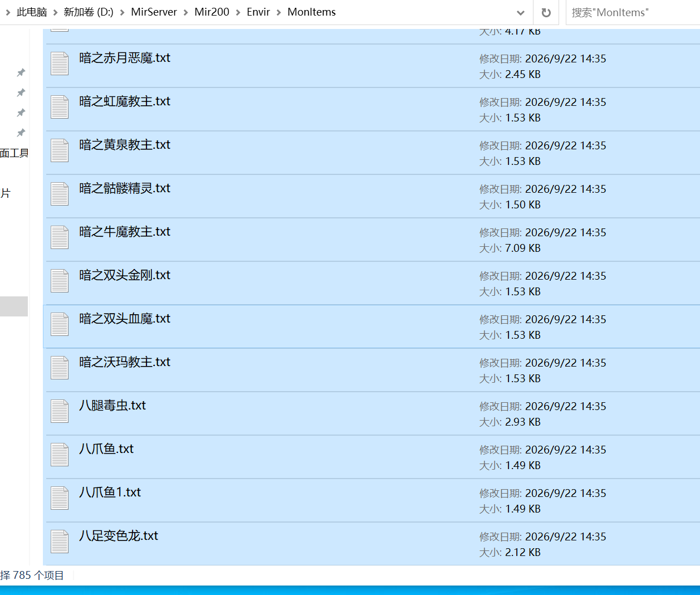700x595 pixels.
Task: Go to Envir in the breadcrumb path
Action: click(258, 12)
